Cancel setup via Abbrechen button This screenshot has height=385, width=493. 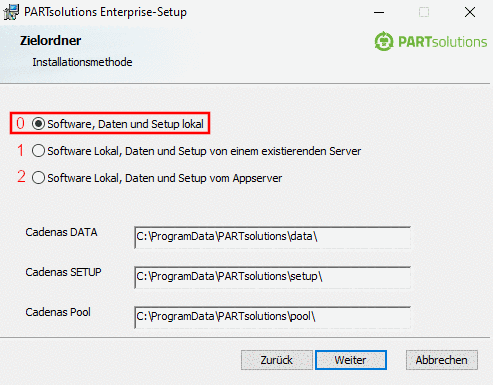click(x=442, y=360)
